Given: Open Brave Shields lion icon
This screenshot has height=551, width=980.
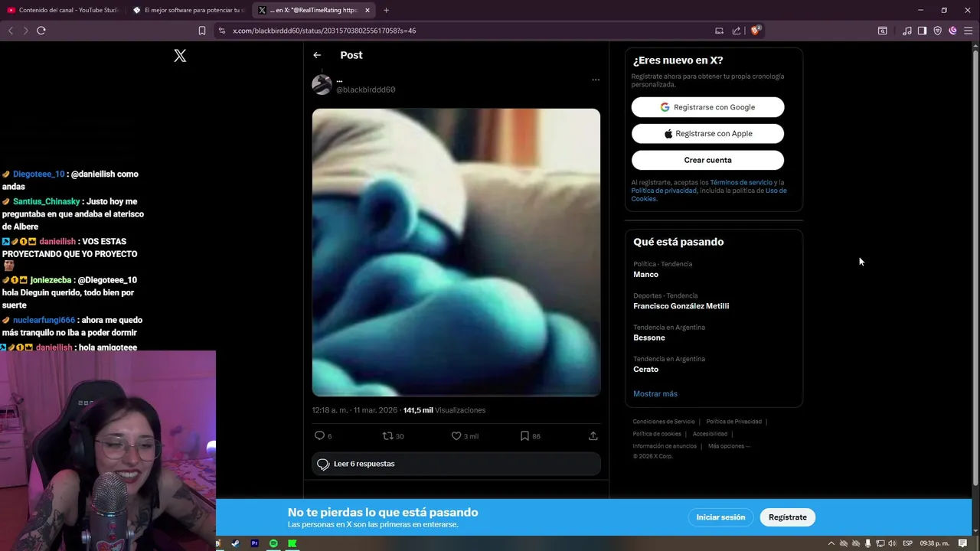Looking at the screenshot, I should click(x=755, y=31).
